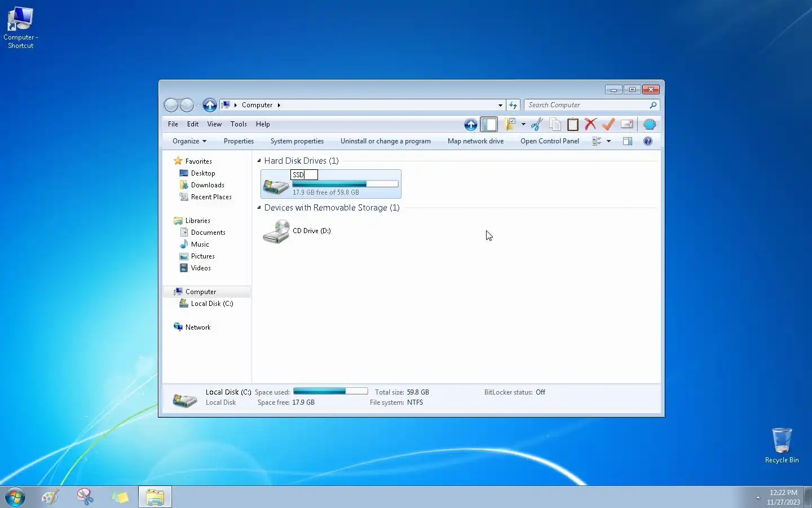Select Downloads in navigation pane

point(208,185)
